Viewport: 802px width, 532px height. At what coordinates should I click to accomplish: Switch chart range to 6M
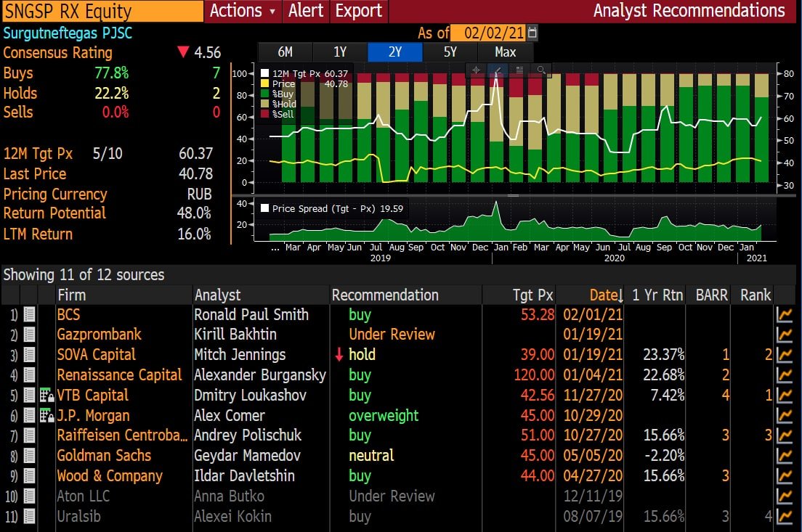pos(285,52)
